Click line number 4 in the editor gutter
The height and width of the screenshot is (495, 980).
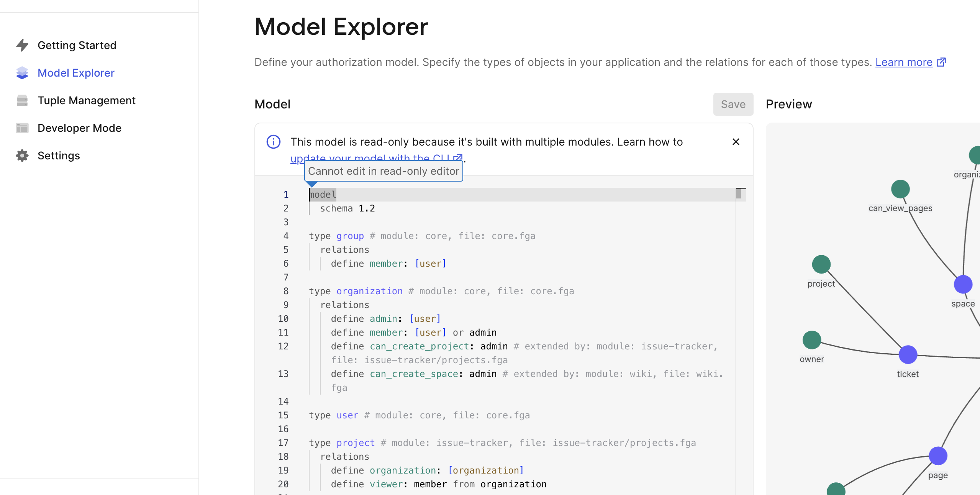pos(286,236)
